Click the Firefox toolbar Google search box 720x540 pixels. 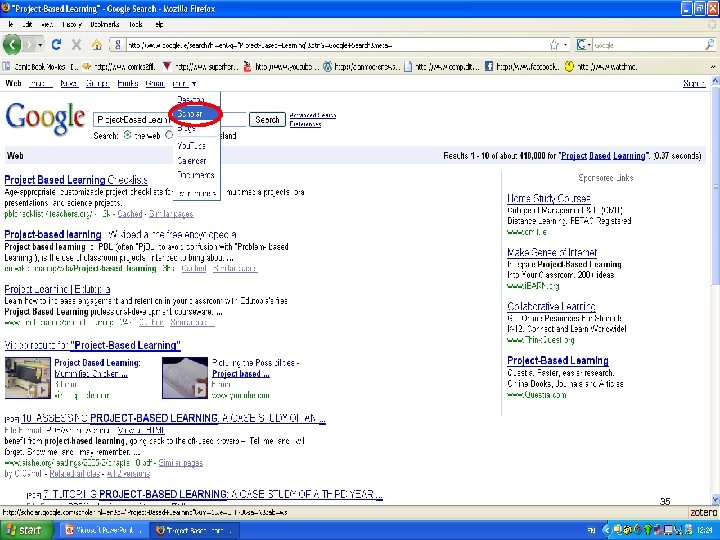648,45
